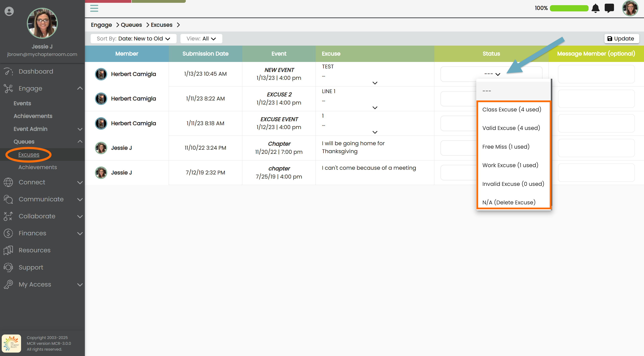Click the Finances dollar icon
644x356 pixels.
point(8,233)
